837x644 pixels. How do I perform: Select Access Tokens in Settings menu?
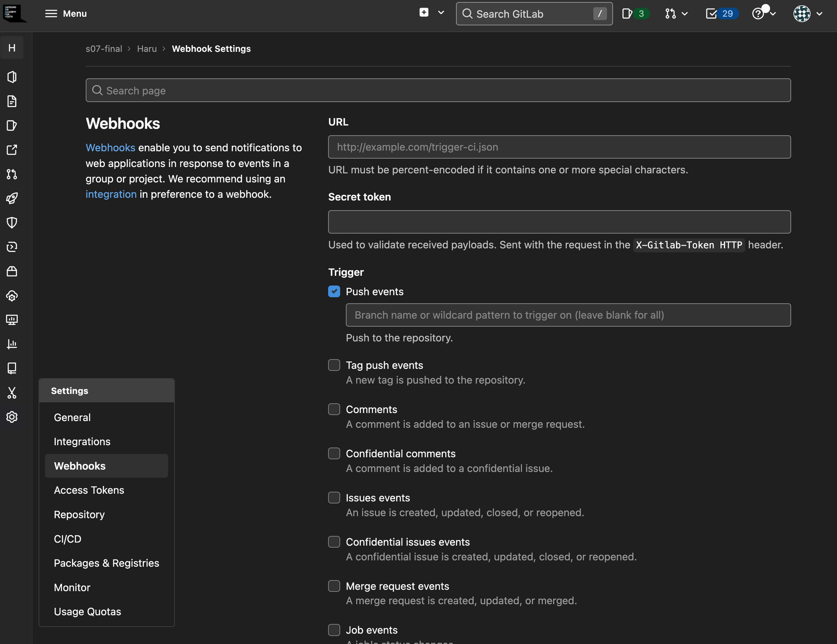point(89,490)
